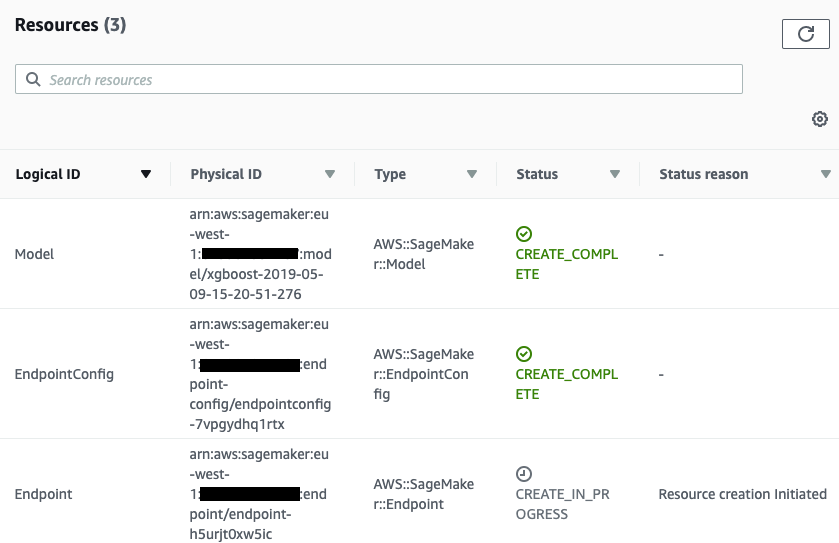Click the Status column header label
This screenshot has width=839, height=543.
click(x=537, y=174)
